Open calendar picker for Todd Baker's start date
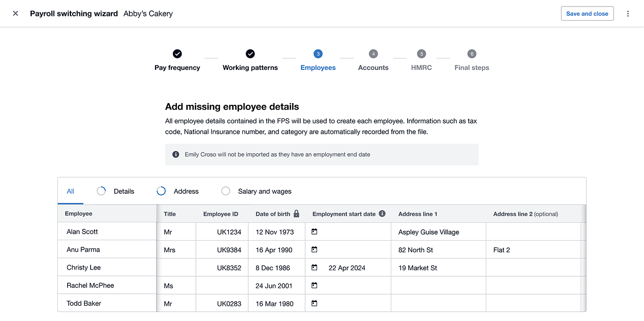 pyautogui.click(x=314, y=304)
